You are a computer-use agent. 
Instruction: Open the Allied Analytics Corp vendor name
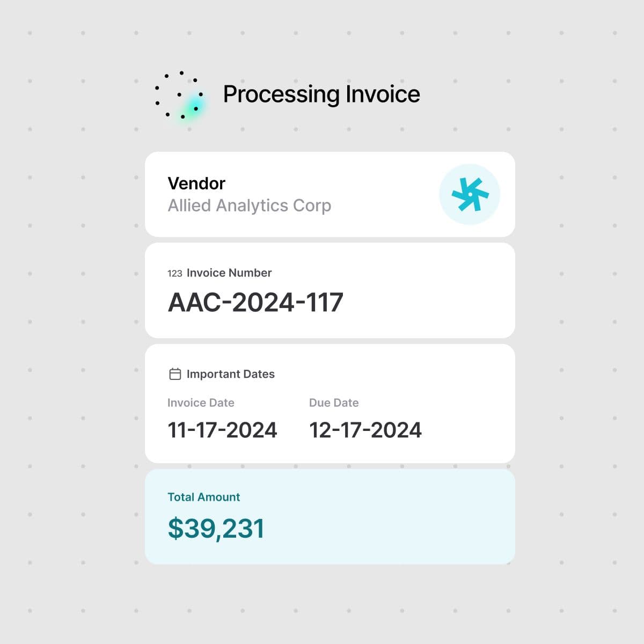249,206
